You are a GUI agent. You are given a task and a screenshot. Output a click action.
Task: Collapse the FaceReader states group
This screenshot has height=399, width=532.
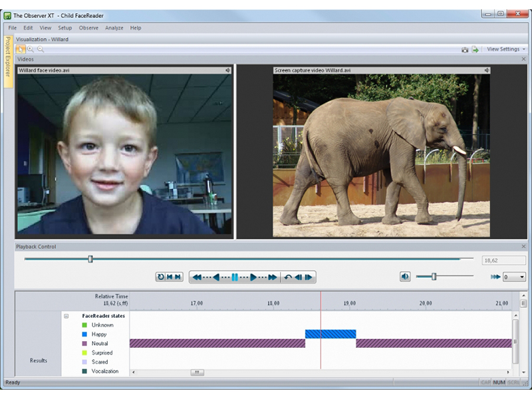(x=66, y=316)
